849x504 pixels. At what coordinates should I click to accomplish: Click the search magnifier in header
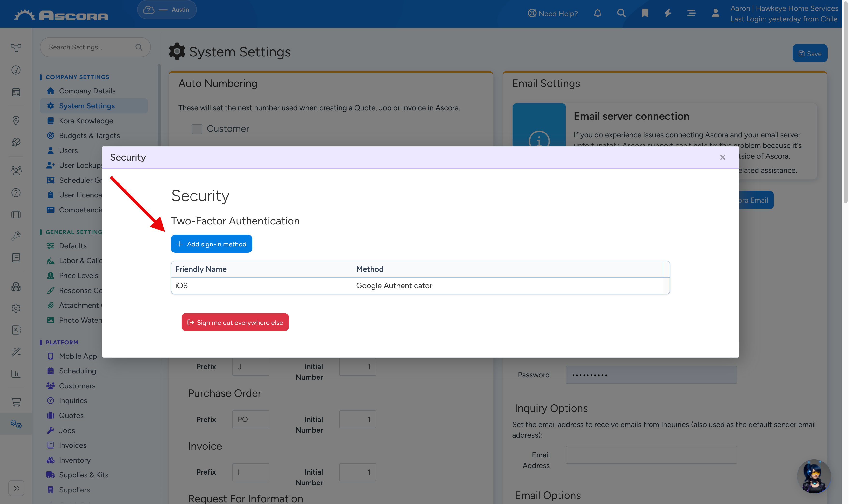point(621,13)
